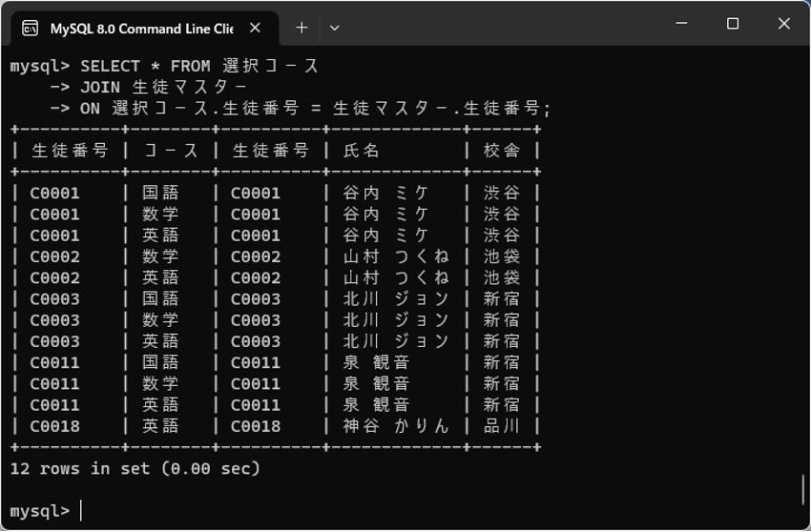Click "英語" in the C0003 row
Screen dimensions: 811x532
161,341
